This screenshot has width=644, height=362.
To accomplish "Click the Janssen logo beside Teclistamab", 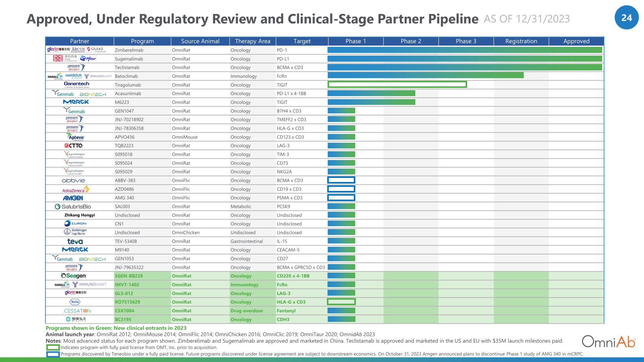I will 76,67.
